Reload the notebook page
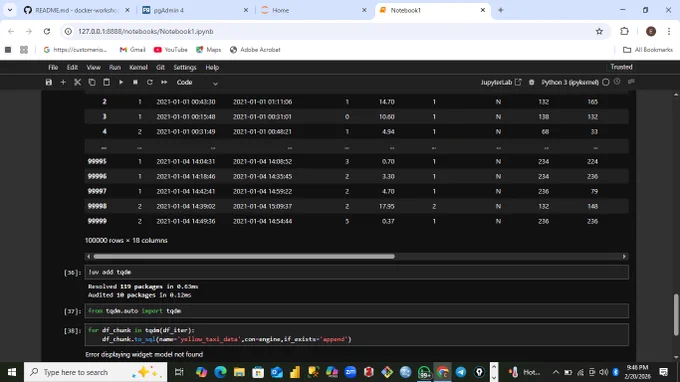 tap(47, 31)
